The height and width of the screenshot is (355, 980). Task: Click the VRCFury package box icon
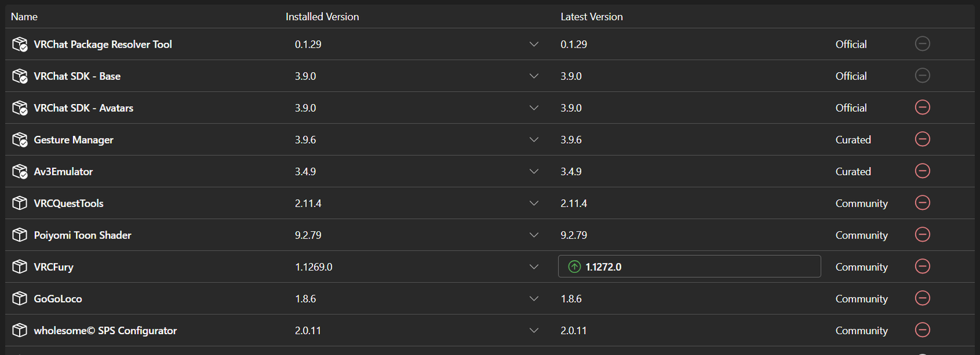(x=20, y=267)
